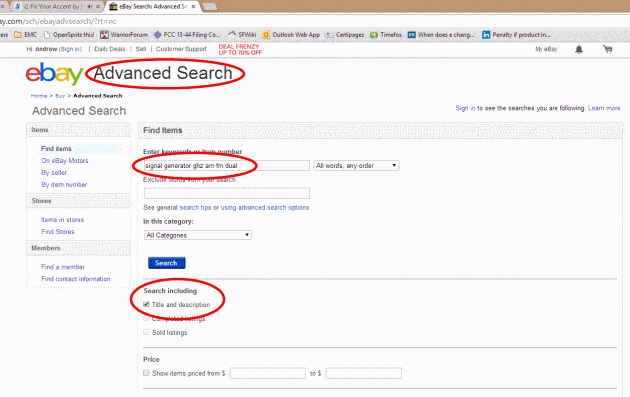Open the WarriorForum bookmark
Screen dimensions: 630x397
(124, 35)
